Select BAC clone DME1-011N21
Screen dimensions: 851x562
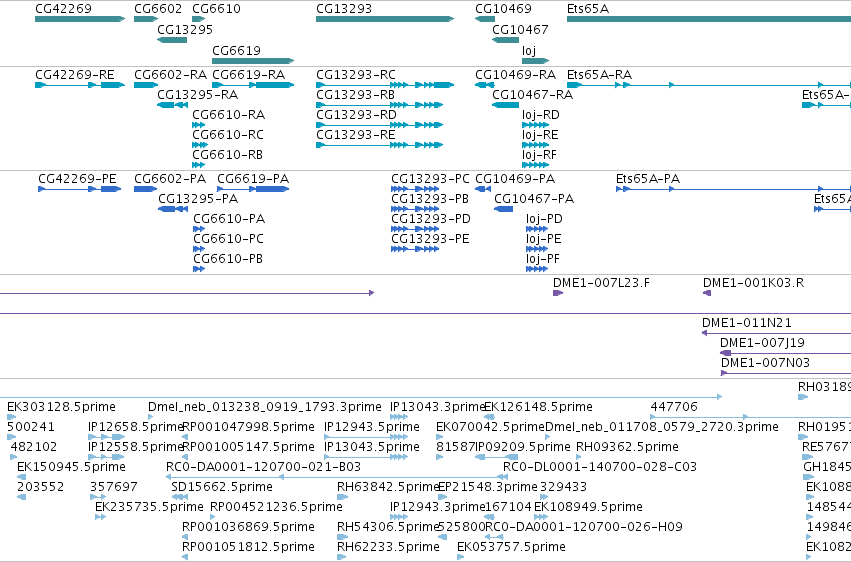tap(776, 333)
